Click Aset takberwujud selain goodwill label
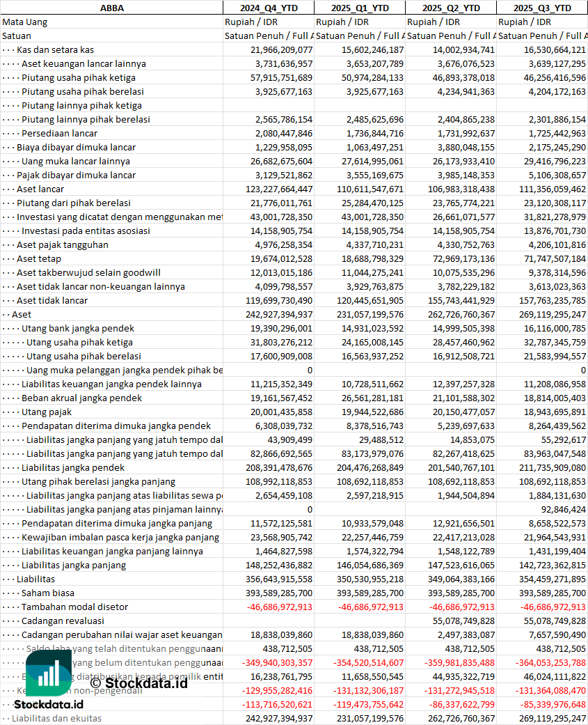This screenshot has height=725, width=588. click(88, 272)
